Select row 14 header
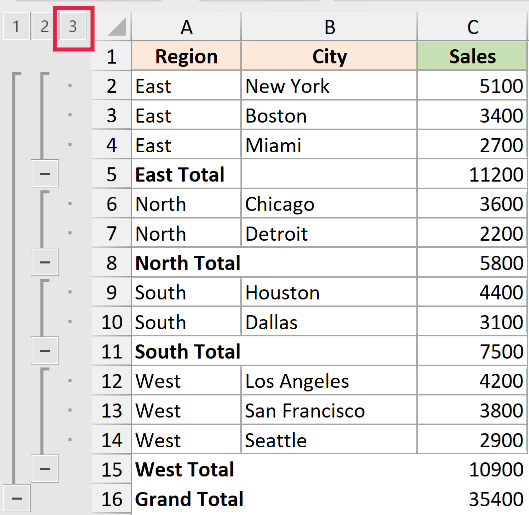The width and height of the screenshot is (529, 515). (111, 440)
